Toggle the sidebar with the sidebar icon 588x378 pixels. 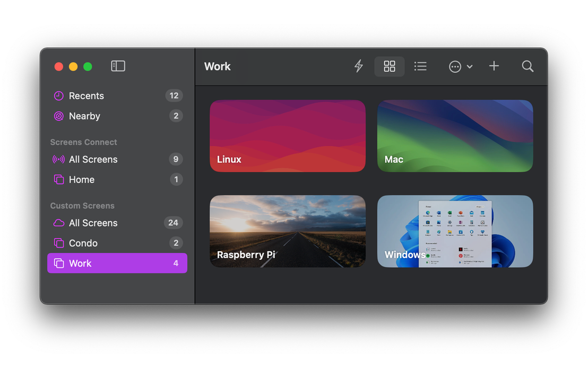tap(118, 66)
